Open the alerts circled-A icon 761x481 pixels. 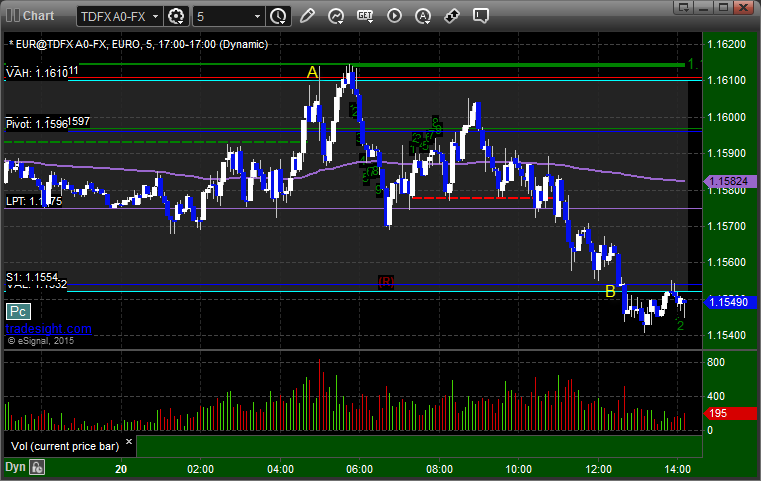pyautogui.click(x=423, y=16)
